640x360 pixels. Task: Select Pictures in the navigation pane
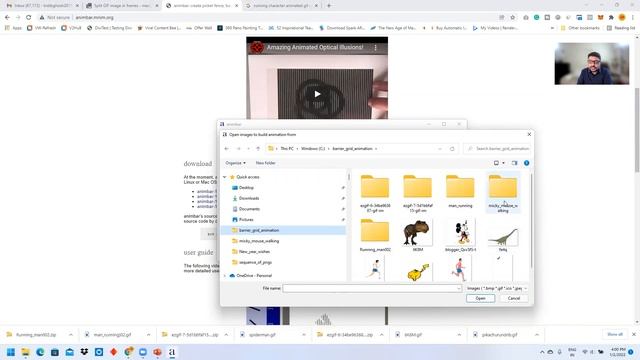tap(246, 220)
